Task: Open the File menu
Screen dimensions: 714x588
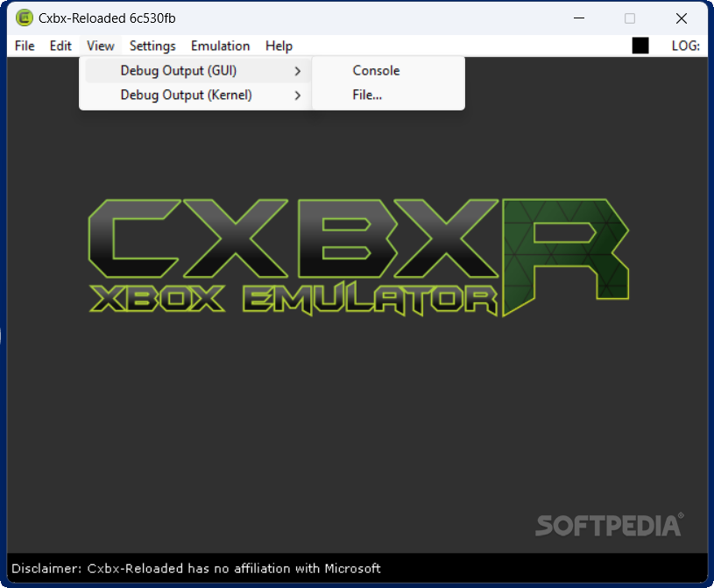Action: [x=25, y=46]
